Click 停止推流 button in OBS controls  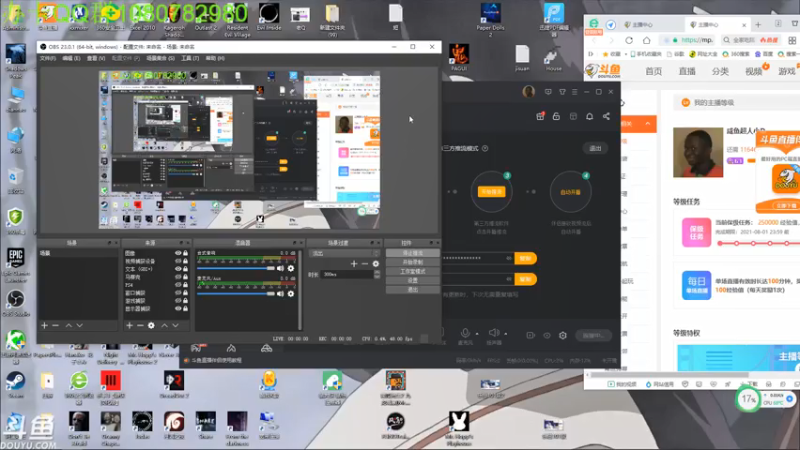point(412,253)
